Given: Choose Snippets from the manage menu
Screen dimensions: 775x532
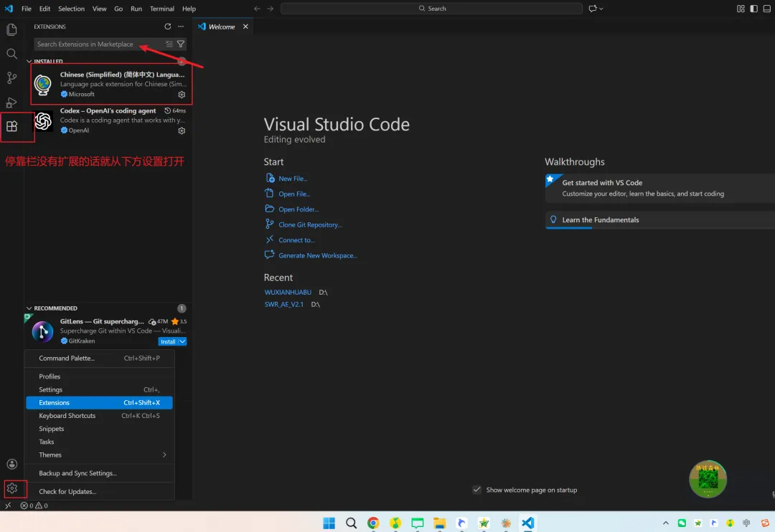Looking at the screenshot, I should [x=99, y=429].
